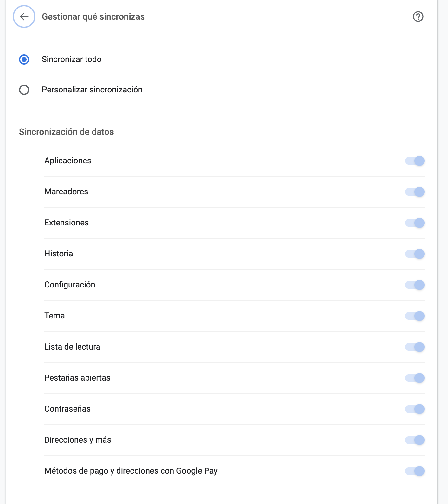Toggle the Tema sync switch
Viewport: 448px width, 504px height.
coord(415,316)
